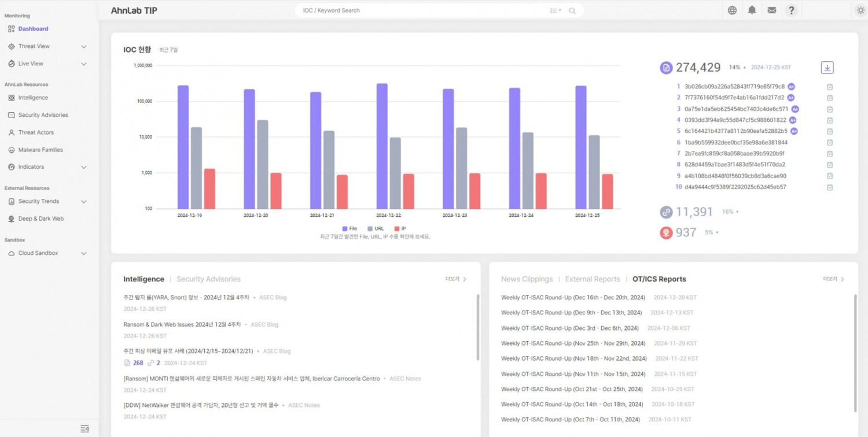The width and height of the screenshot is (868, 437).
Task: Copy the top-ranked IOC hash via clipboard icon
Action: (830, 87)
